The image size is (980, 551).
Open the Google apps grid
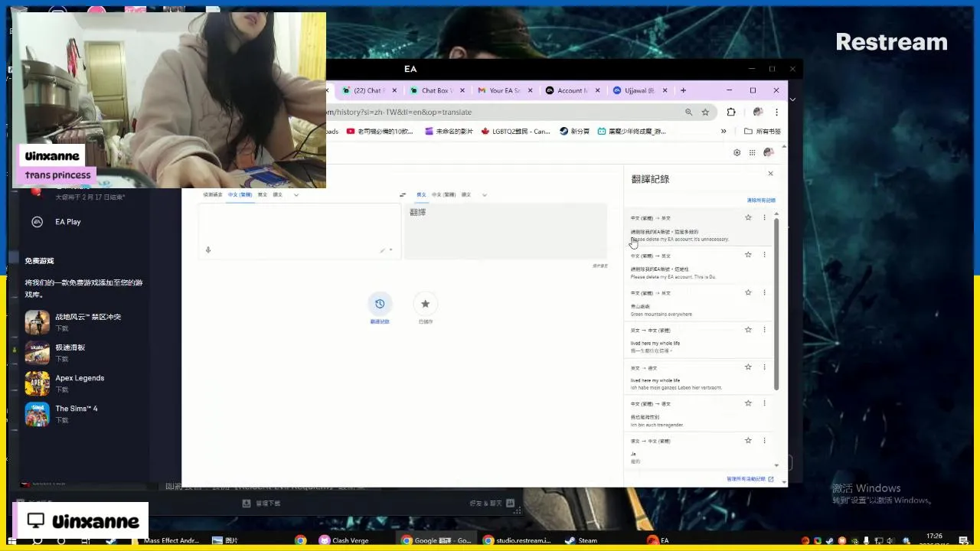coord(753,152)
